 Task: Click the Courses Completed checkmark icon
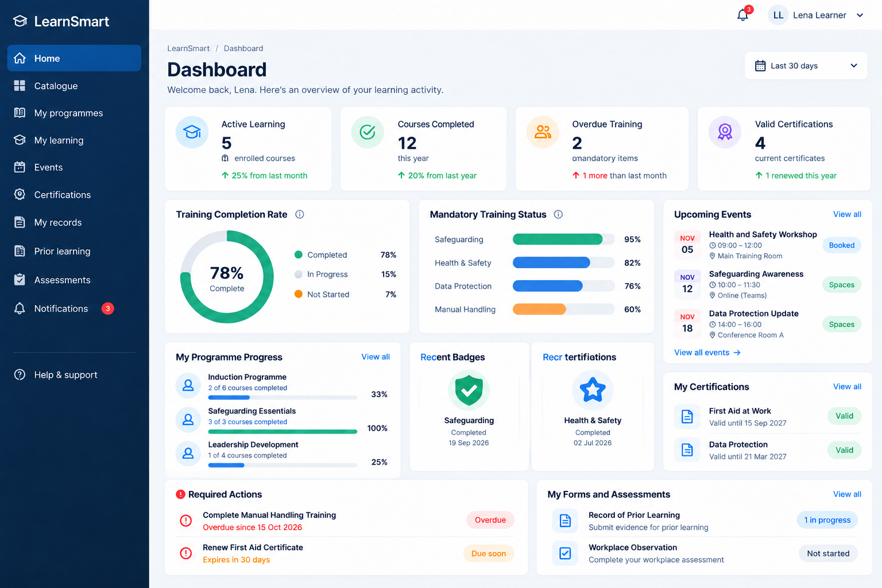tap(367, 132)
